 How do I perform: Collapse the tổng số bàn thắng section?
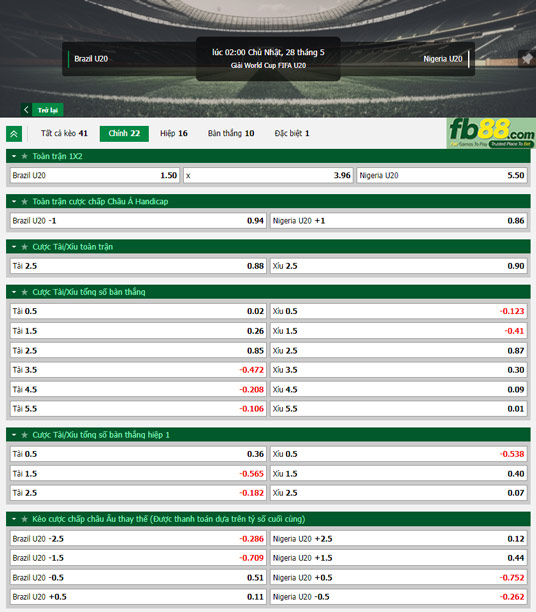point(14,292)
